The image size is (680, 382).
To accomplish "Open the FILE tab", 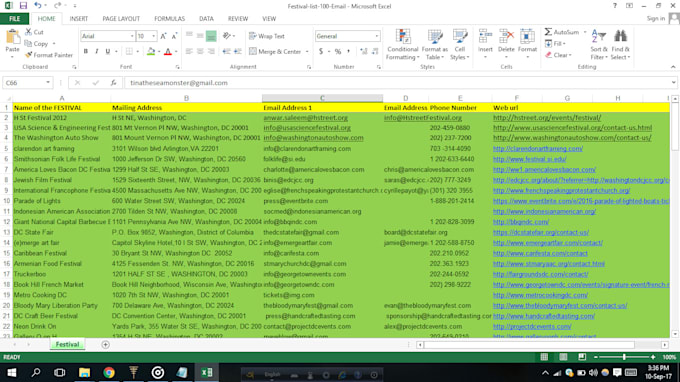I will coord(15,19).
